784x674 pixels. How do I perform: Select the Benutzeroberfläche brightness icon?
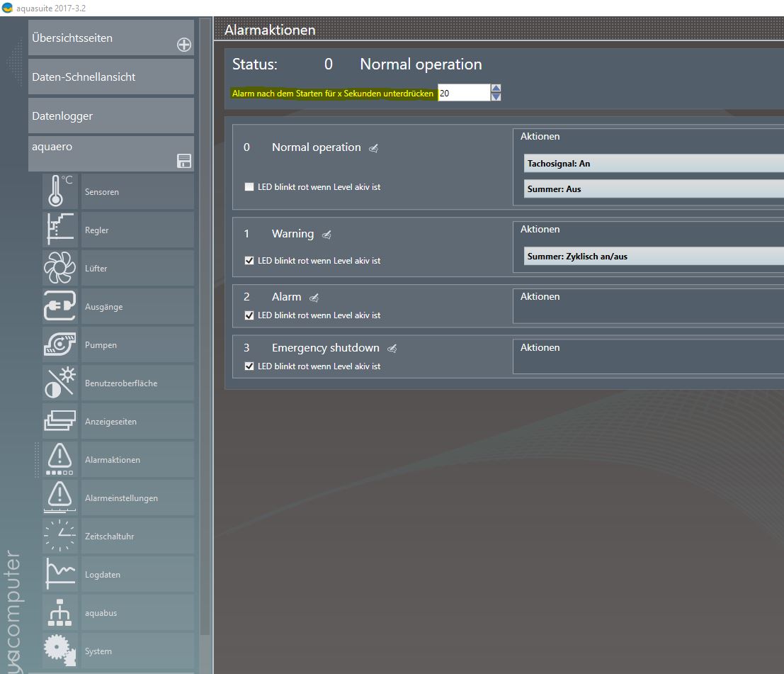tap(60, 383)
